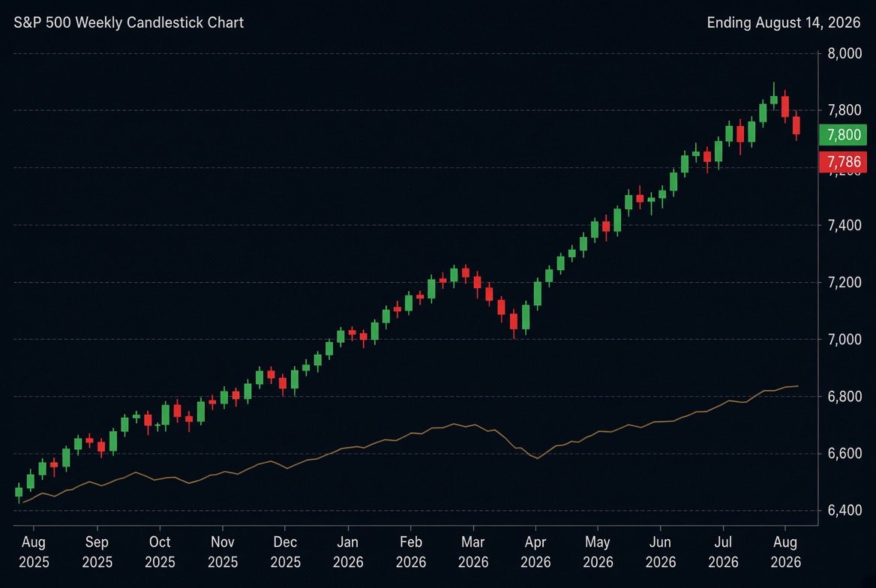Select the "Feb 2026" x-axis label
Image resolution: width=876 pixels, height=588 pixels.
pos(411,552)
